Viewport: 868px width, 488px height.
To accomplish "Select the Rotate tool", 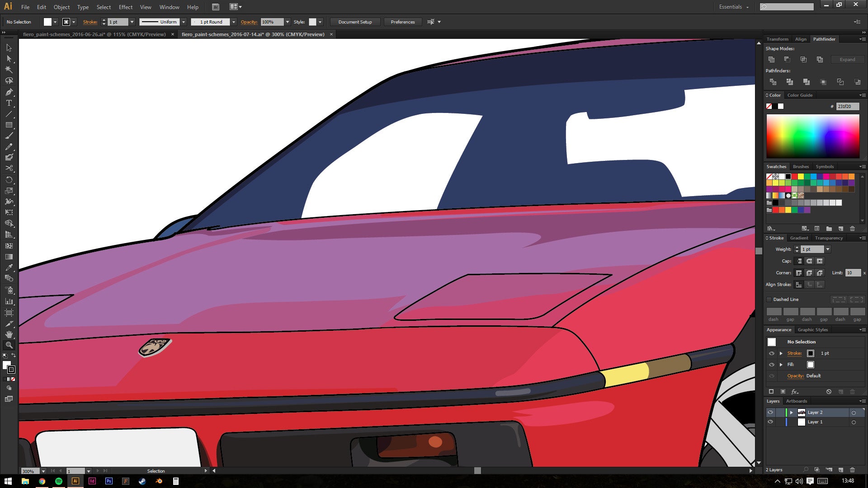I will pos(9,179).
